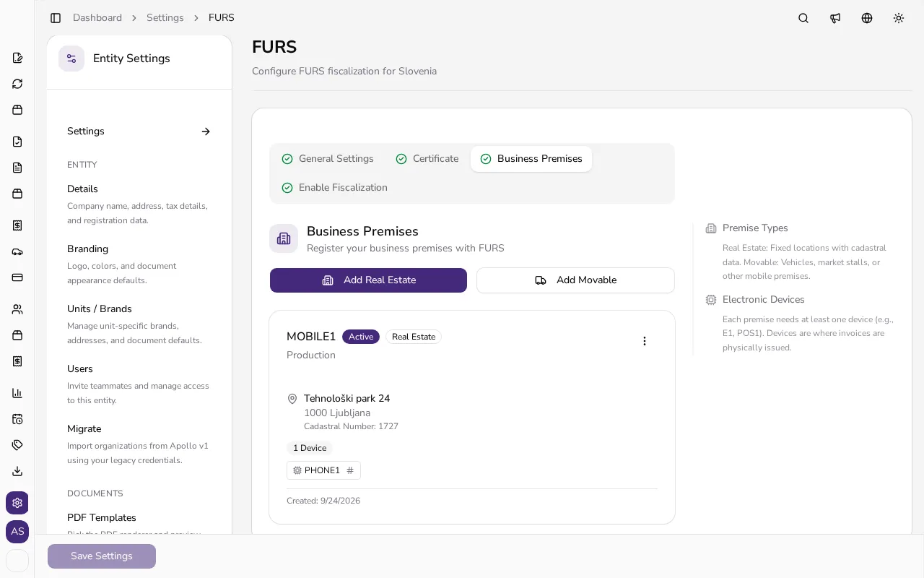Viewport: 924px width, 578px height.
Task: Open the file-with-checkmark icon in left rail
Action: point(17,142)
